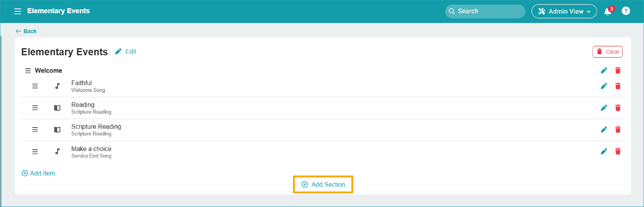Delete the Faithful song item
Viewport: 644px width, 207px height.
[x=618, y=86]
